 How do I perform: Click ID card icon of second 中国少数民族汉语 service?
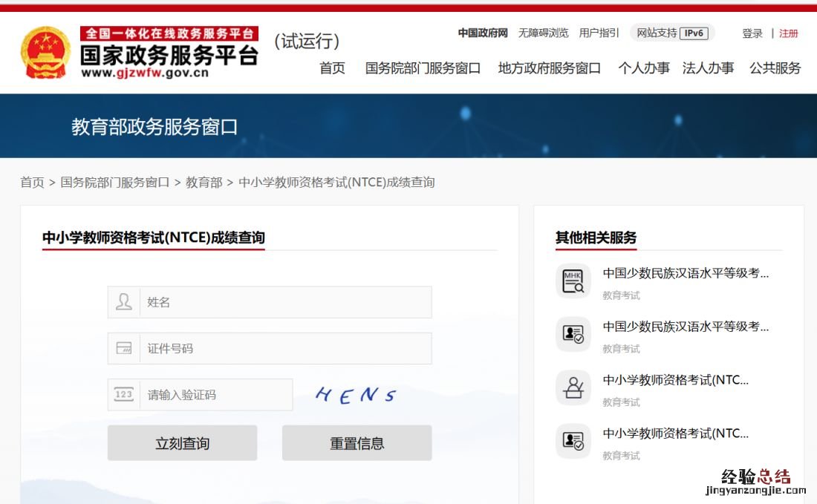coord(573,334)
